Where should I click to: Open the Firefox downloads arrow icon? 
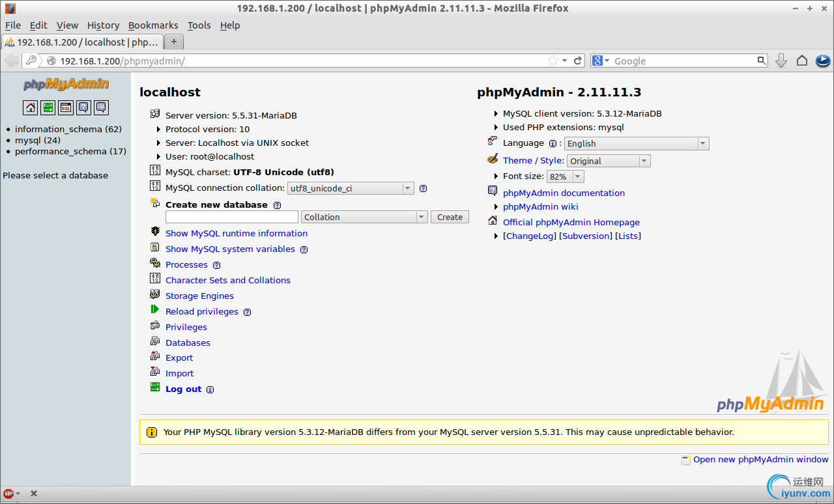click(x=781, y=61)
